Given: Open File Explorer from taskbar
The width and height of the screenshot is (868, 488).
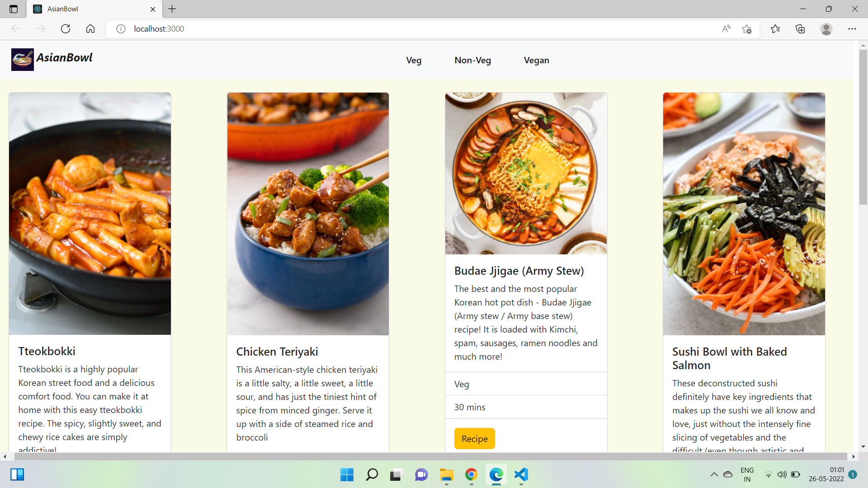Looking at the screenshot, I should [x=446, y=474].
